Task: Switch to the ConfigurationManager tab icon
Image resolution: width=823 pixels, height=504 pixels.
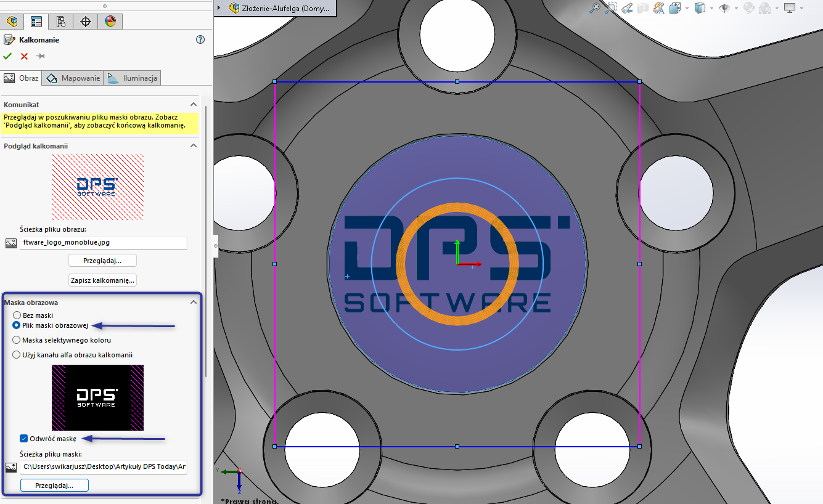Action: [x=61, y=22]
